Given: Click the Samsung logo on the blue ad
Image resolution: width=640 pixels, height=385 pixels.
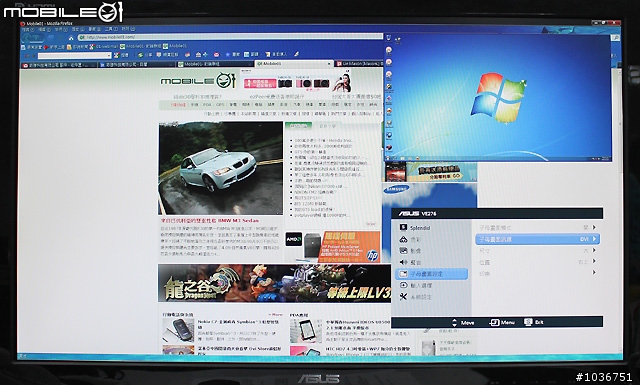Looking at the screenshot, I should (396, 189).
